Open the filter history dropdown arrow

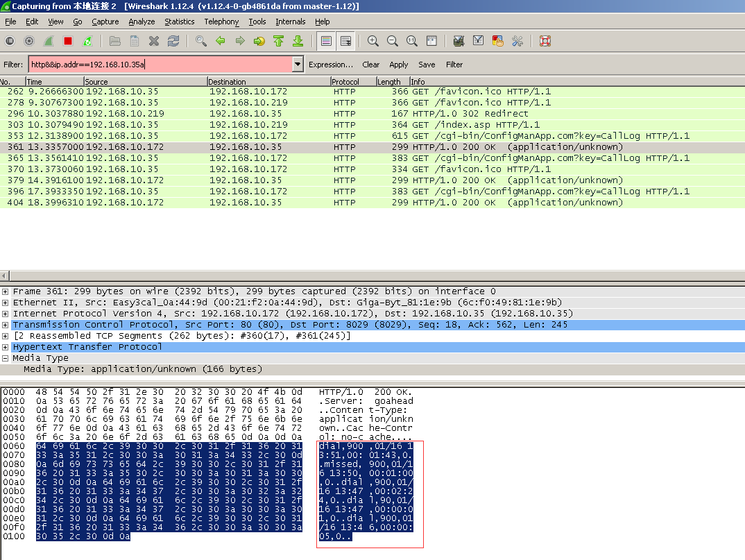pos(298,65)
